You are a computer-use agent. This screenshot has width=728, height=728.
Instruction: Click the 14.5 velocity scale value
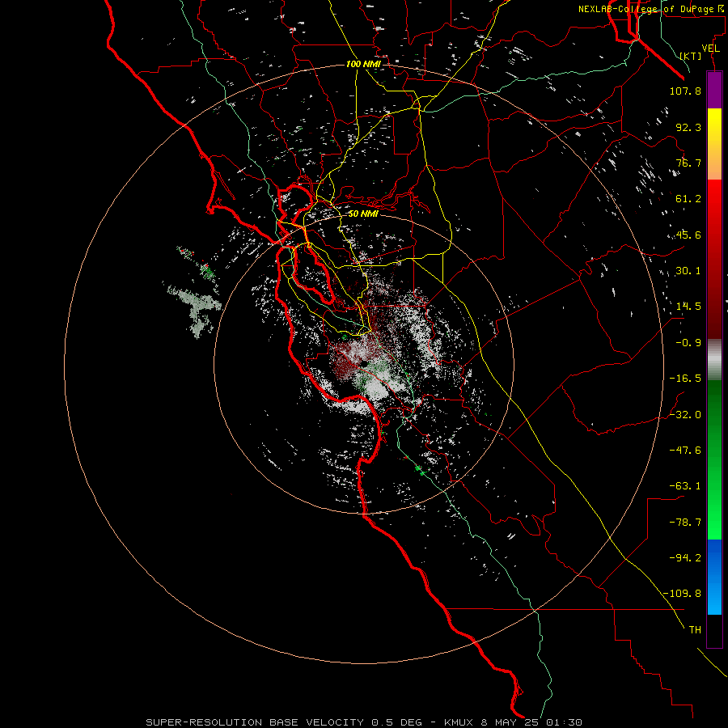click(688, 307)
